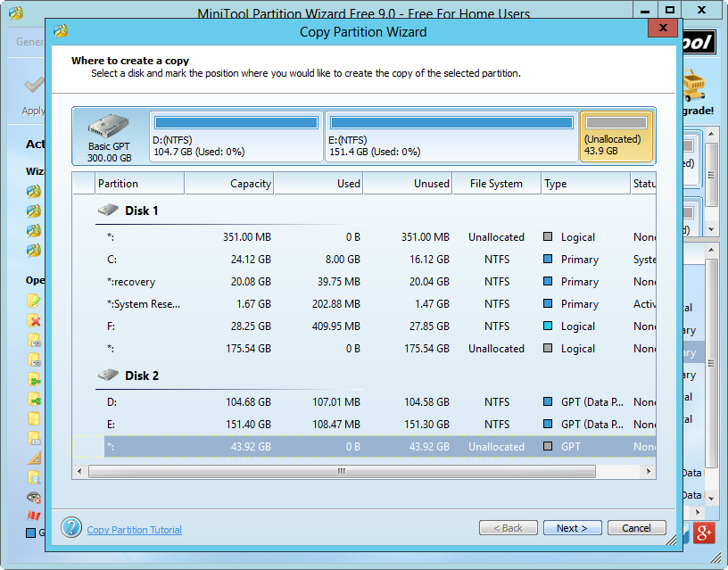
Task: Click the shopping cart Upgrade icon in main window
Action: pyautogui.click(x=694, y=86)
